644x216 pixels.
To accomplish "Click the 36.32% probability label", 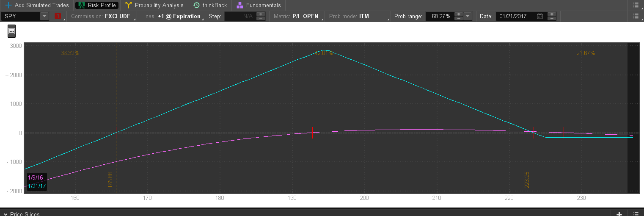I will coord(70,53).
